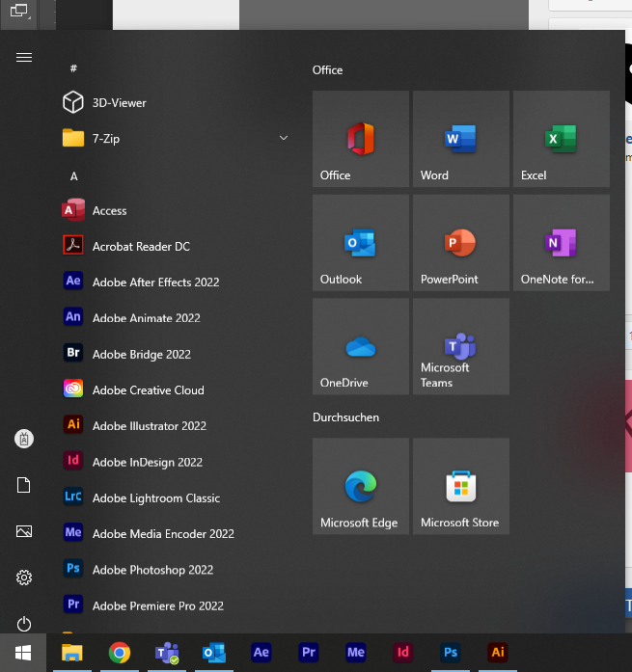Open Illustrator taskbar icon

click(497, 653)
